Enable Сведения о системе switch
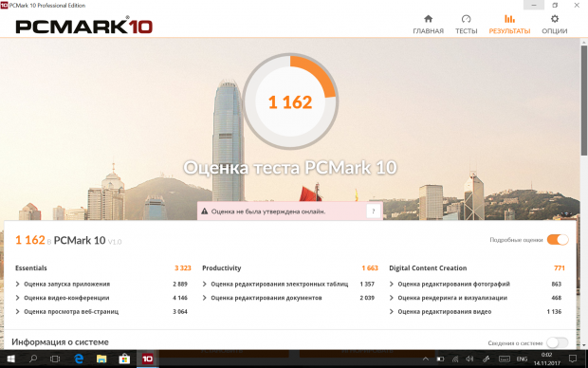This screenshot has width=588, height=368. [x=558, y=342]
